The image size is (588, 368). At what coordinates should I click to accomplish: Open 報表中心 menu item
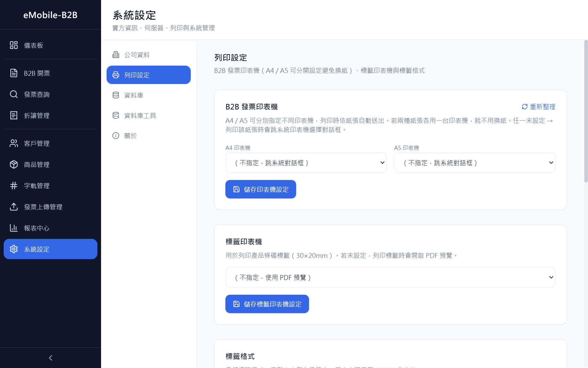[51, 228]
